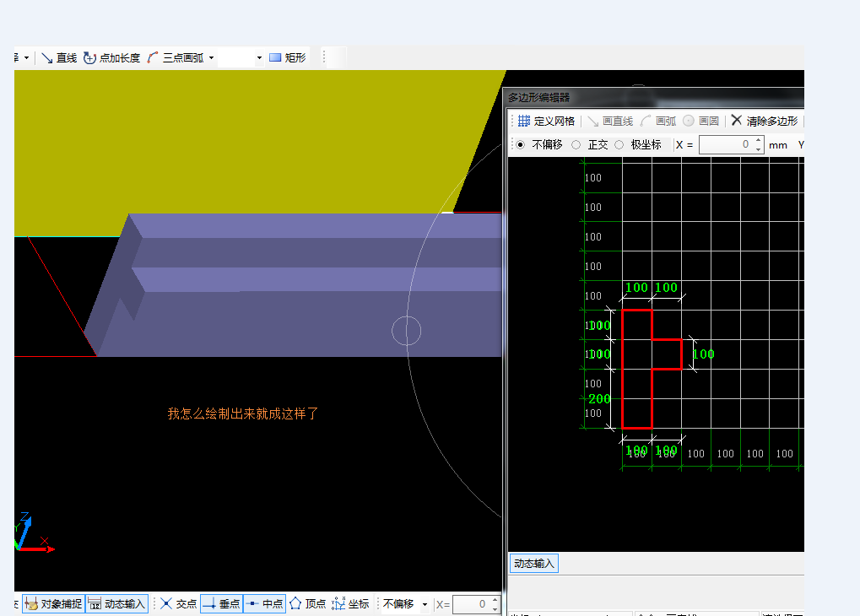Click the green 200 dimension label
The width and height of the screenshot is (860, 616).
pos(599,399)
